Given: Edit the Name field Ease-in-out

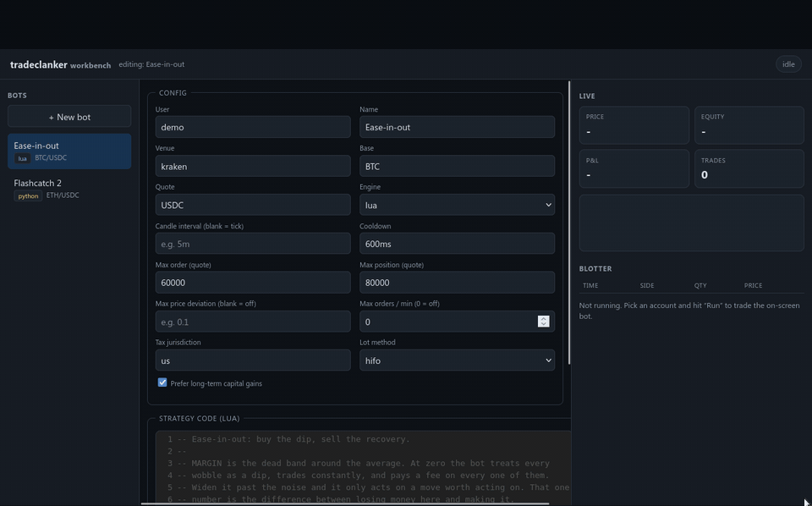Looking at the screenshot, I should click(458, 127).
